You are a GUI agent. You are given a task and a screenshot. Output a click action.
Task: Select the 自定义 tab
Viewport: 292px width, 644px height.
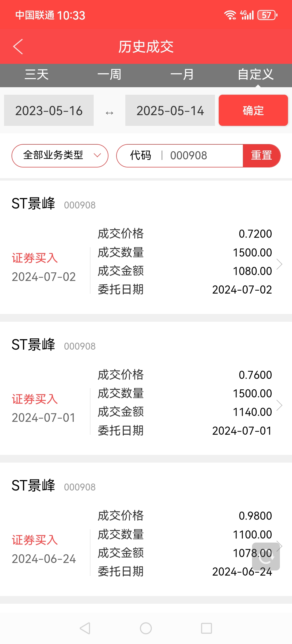click(255, 75)
